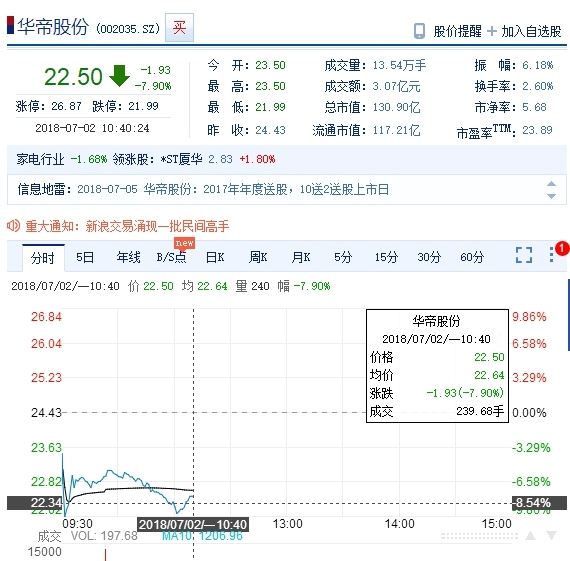570x561 pixels.
Task: Select the 60分 chart tab
Action: 472,257
